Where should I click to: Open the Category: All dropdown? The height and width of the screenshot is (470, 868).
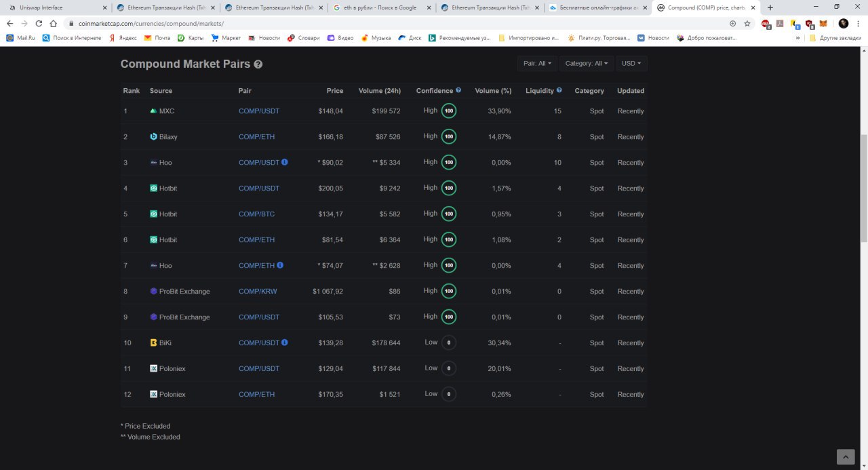click(587, 63)
